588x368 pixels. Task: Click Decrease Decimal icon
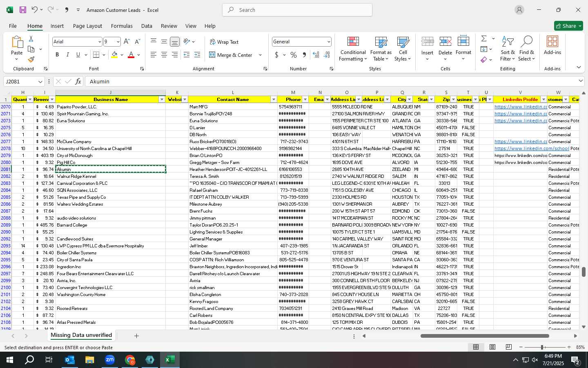coord(327,55)
